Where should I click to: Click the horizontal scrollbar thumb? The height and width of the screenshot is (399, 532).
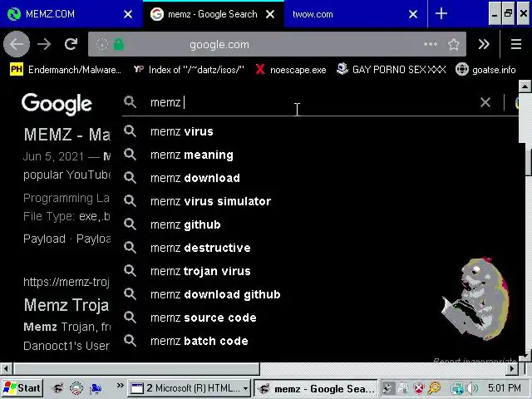[135, 368]
